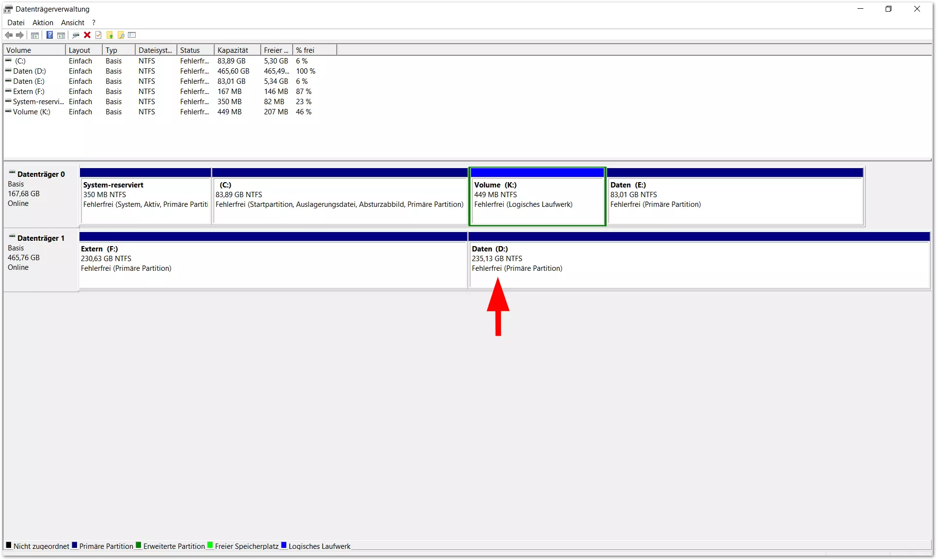Select the (C:) 83,89 GB partition block
The height and width of the screenshot is (560, 937).
point(340,196)
